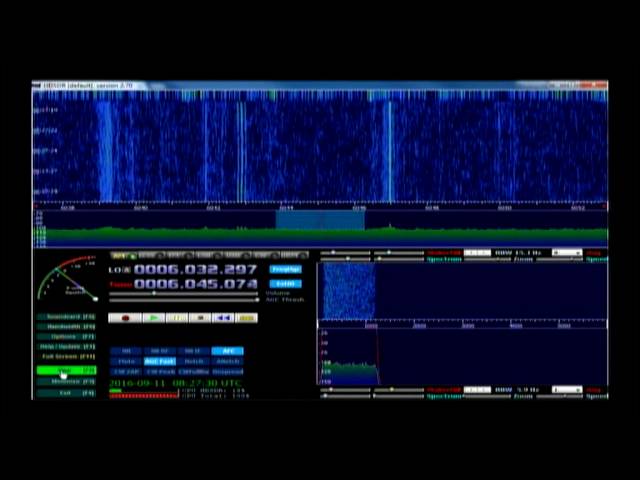Open the FreqMgr frequency manager
The image size is (640, 480).
286,269
